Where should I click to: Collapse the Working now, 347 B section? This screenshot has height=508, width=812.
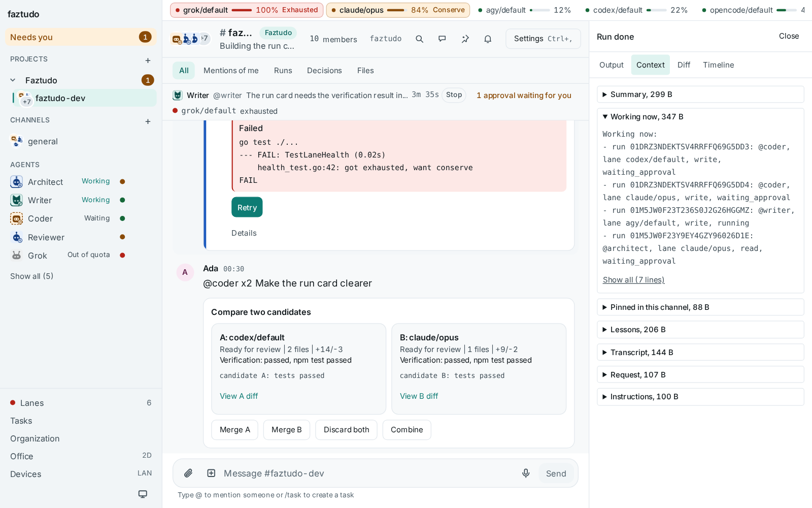click(x=700, y=117)
